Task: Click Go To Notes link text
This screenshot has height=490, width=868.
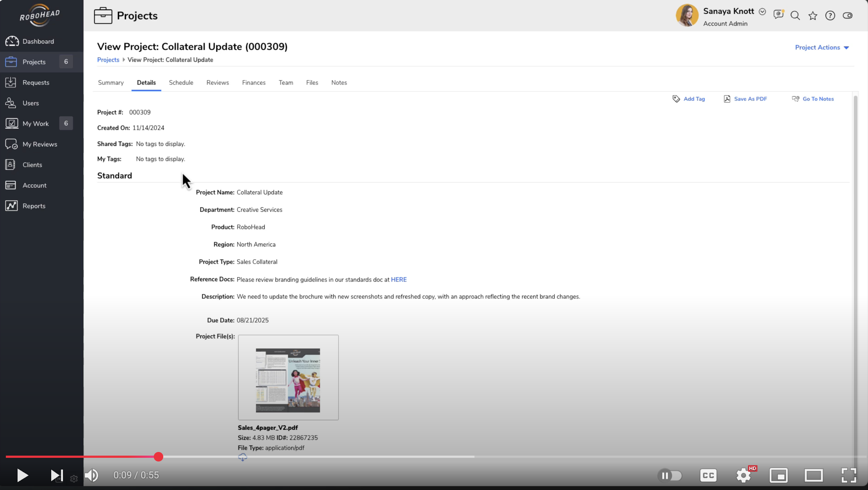Action: (818, 99)
